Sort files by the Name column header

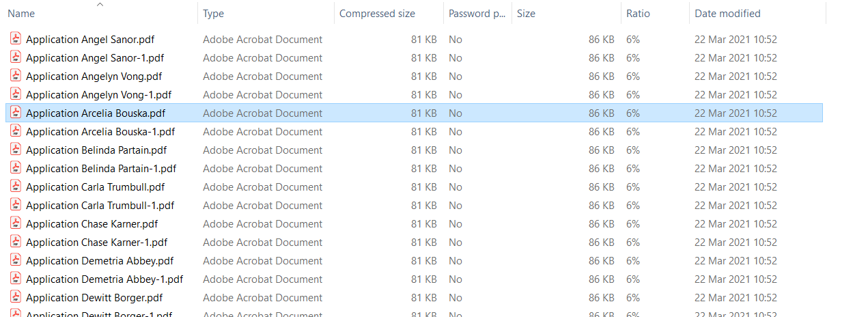[21, 14]
